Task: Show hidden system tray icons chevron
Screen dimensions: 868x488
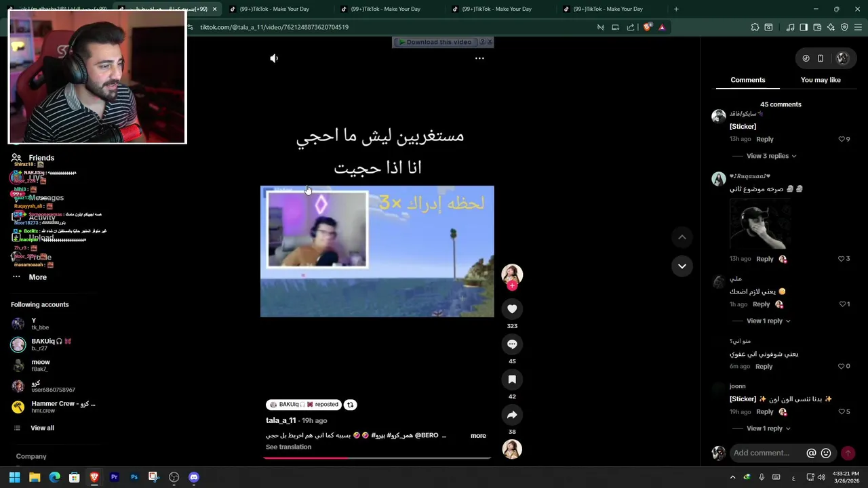Action: click(732, 477)
